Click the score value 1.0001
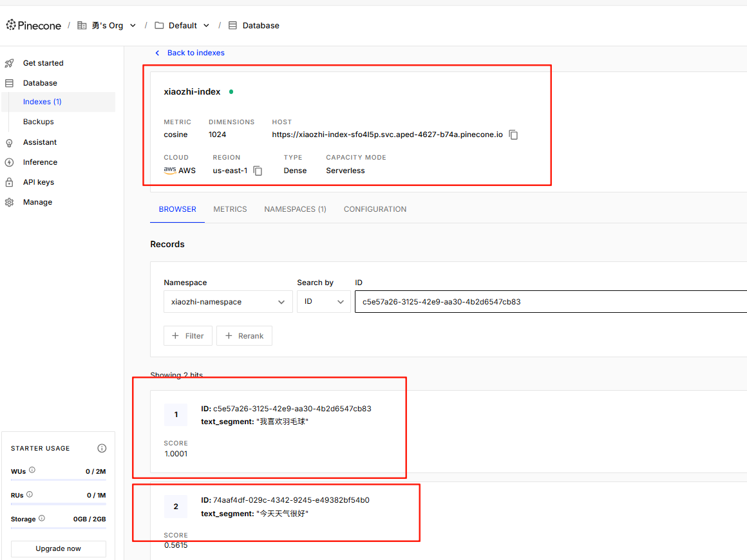Viewport: 747px width, 560px height. (176, 454)
